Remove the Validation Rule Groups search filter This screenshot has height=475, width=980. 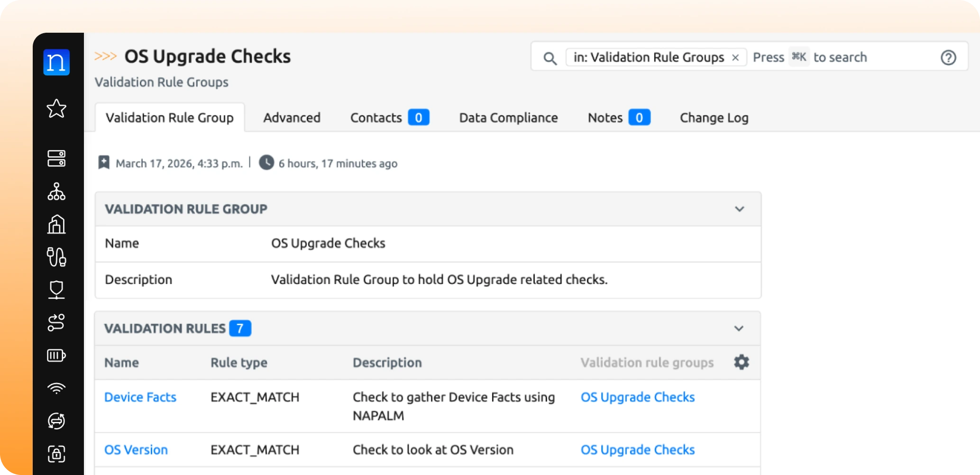click(x=735, y=57)
